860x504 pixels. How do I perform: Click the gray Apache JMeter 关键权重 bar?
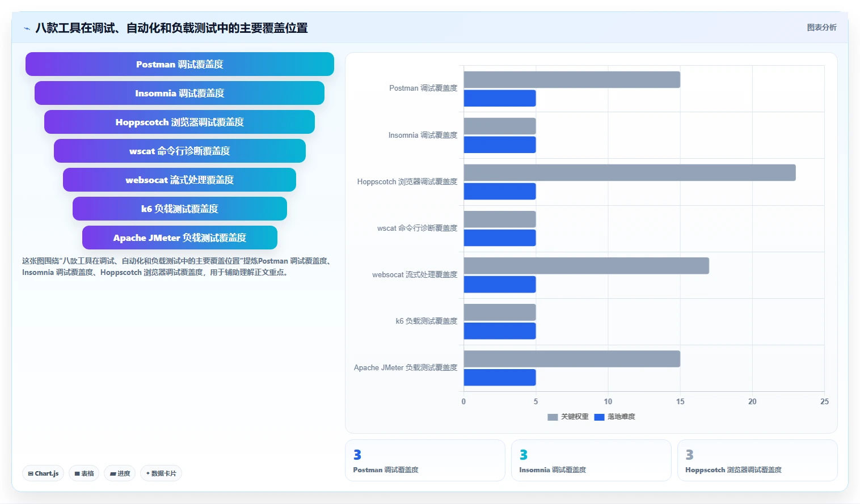click(572, 358)
